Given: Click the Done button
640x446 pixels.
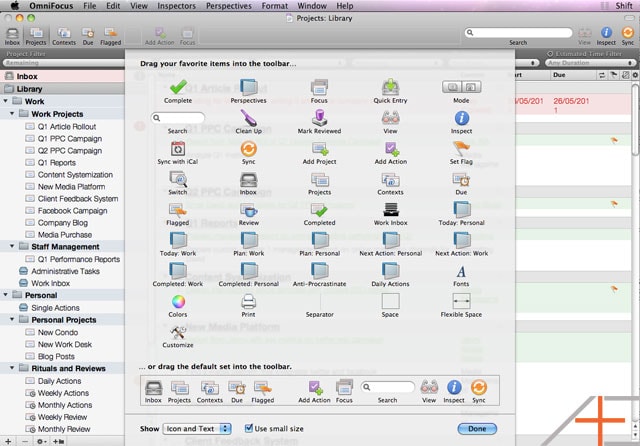Looking at the screenshot, I should pyautogui.click(x=477, y=428).
